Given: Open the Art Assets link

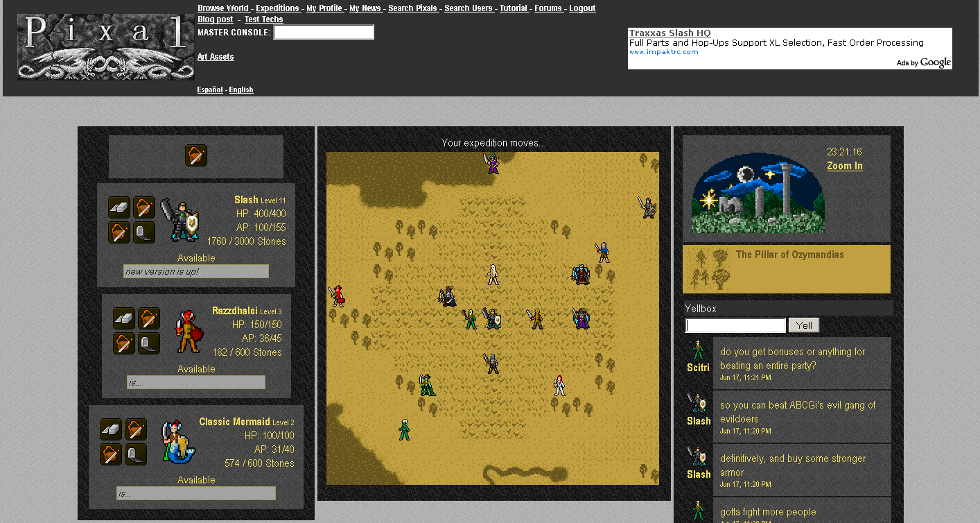Looking at the screenshot, I should coord(216,57).
